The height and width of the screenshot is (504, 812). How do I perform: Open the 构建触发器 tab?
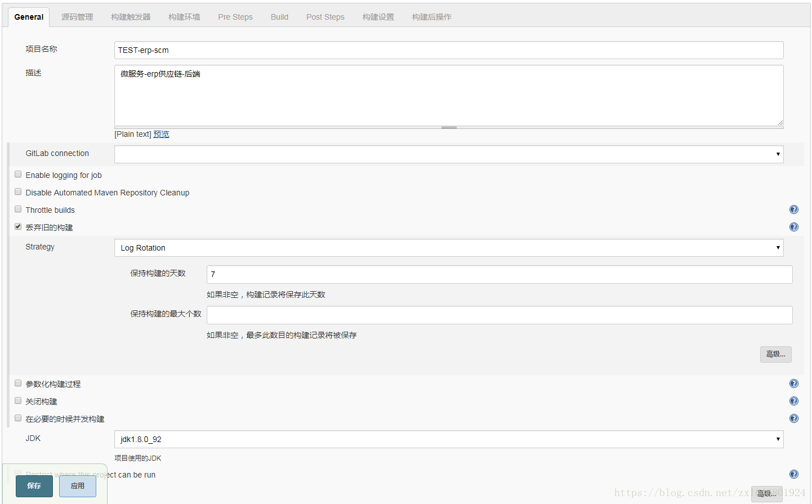[x=131, y=17]
